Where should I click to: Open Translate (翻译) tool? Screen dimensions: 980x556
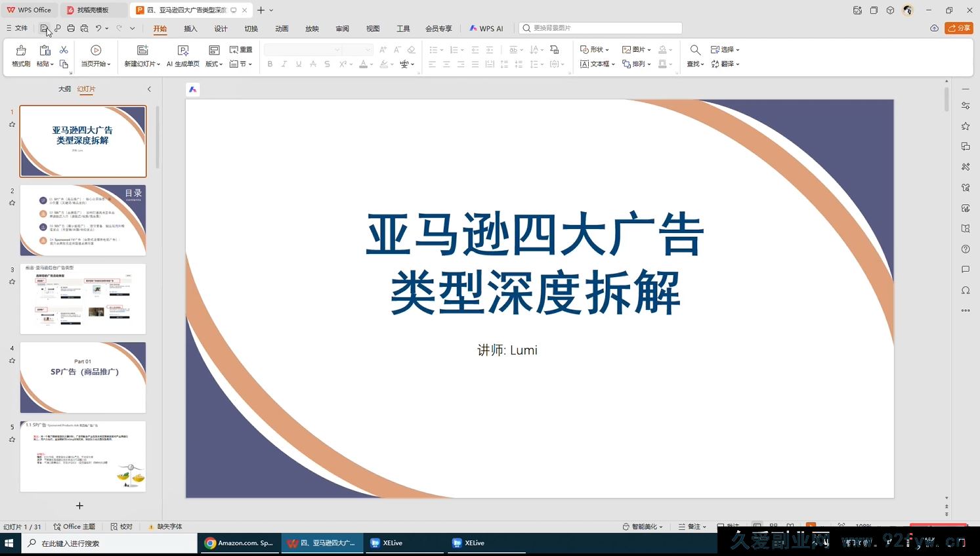click(725, 64)
